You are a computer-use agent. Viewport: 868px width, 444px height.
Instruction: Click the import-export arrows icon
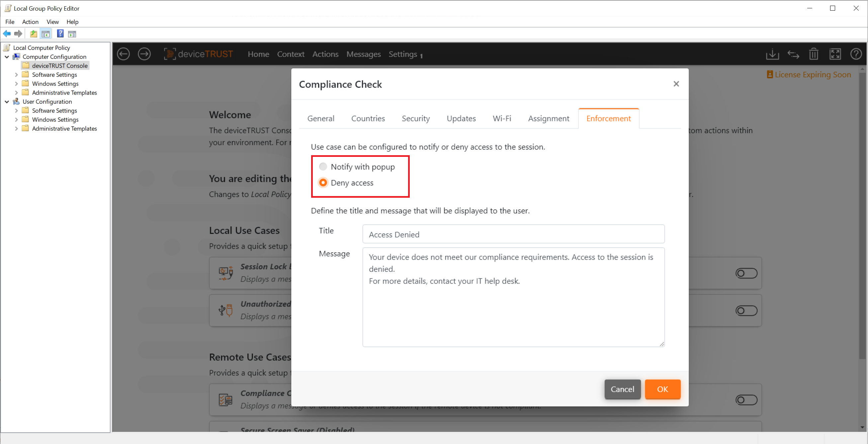click(793, 54)
